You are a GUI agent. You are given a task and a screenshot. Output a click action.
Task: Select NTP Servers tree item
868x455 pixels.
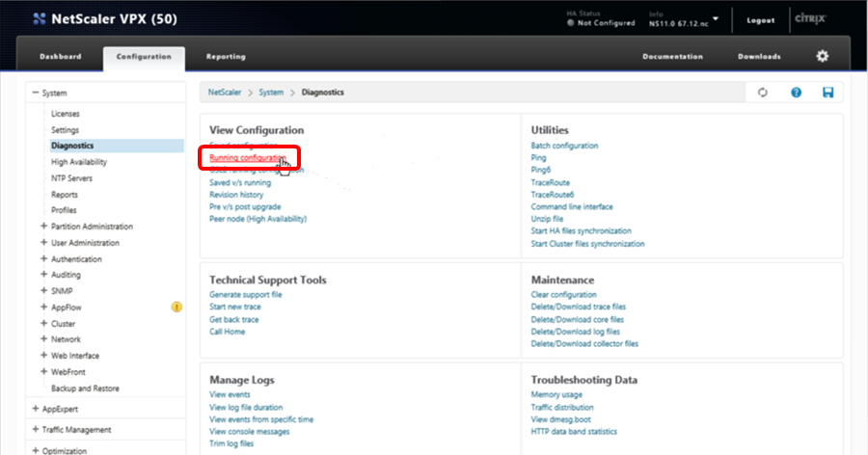coord(72,178)
